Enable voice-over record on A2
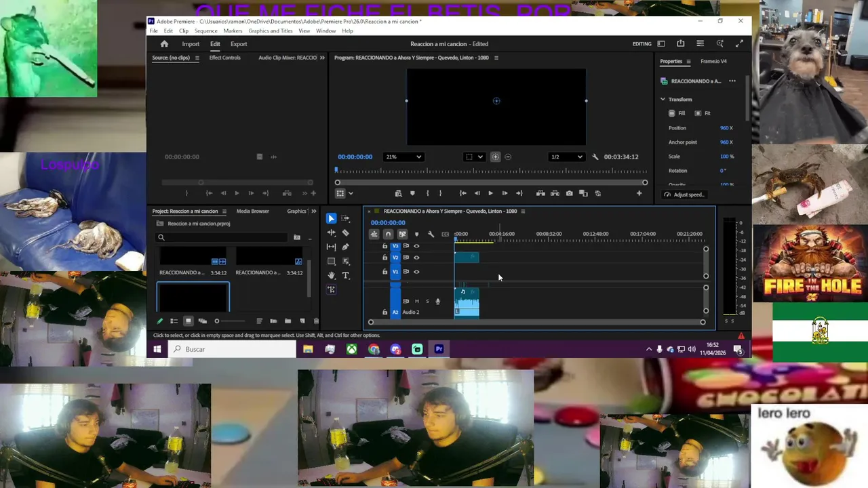The width and height of the screenshot is (868, 488). point(438,301)
